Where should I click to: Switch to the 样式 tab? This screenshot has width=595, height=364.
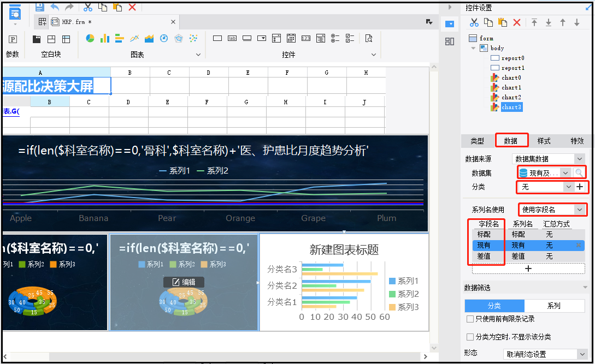(544, 141)
